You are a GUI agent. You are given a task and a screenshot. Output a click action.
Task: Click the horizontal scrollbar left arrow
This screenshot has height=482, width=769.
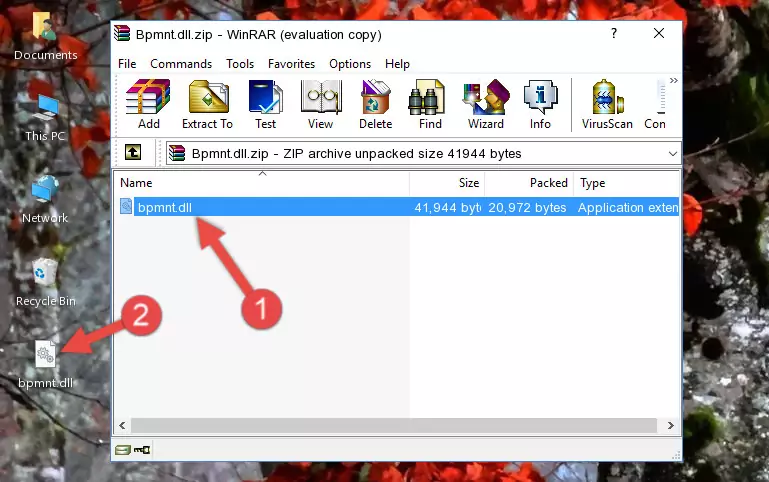(x=123, y=426)
